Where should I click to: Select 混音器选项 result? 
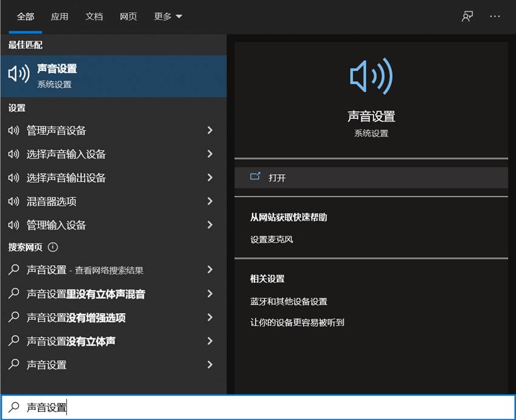point(114,202)
